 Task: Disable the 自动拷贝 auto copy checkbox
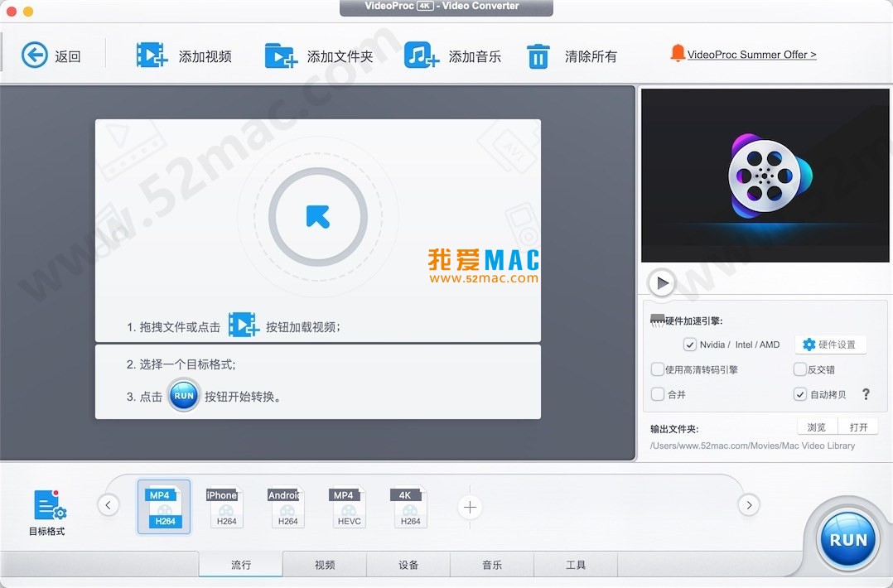pyautogui.click(x=799, y=394)
